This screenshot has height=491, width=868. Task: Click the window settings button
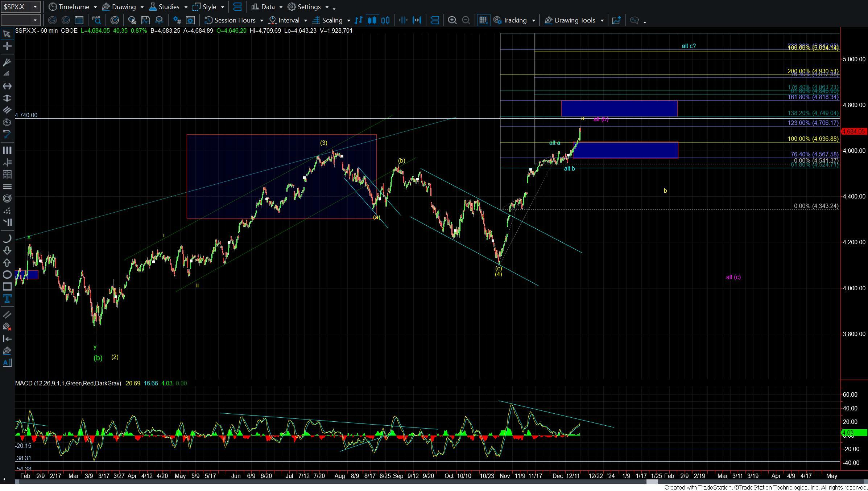coord(190,20)
